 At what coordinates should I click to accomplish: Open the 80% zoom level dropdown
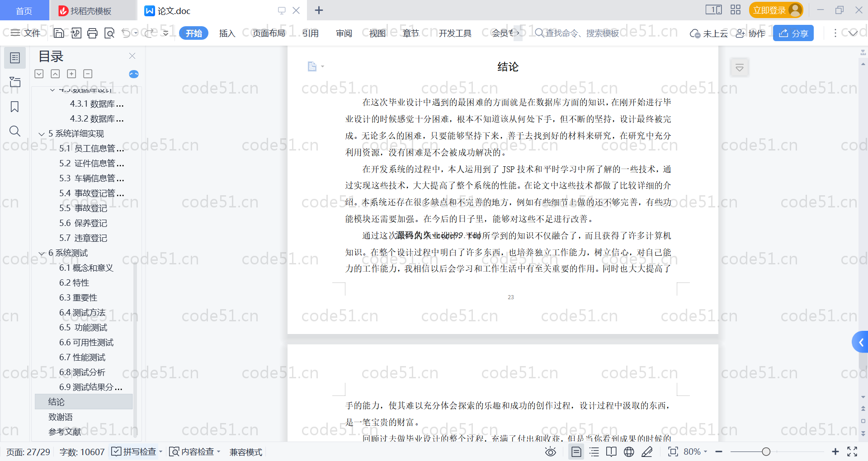(695, 452)
